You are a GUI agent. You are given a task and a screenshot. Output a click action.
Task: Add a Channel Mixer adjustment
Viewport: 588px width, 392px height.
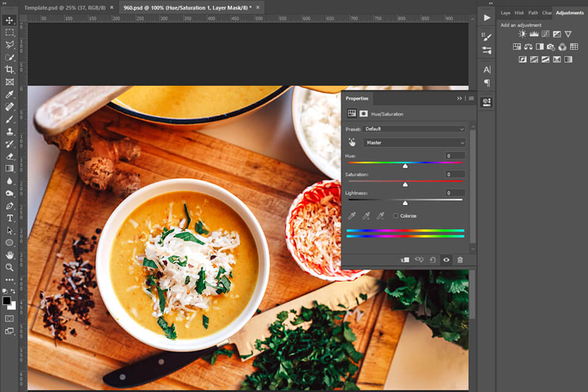[562, 47]
